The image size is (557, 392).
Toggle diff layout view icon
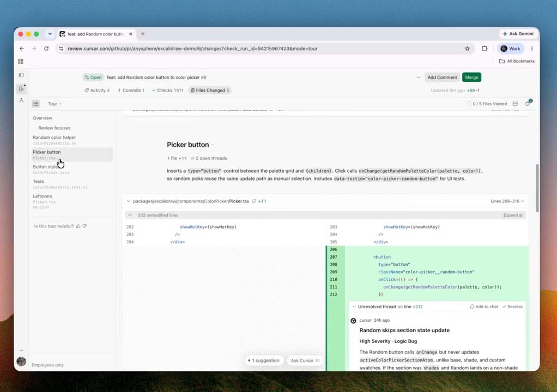click(515, 104)
